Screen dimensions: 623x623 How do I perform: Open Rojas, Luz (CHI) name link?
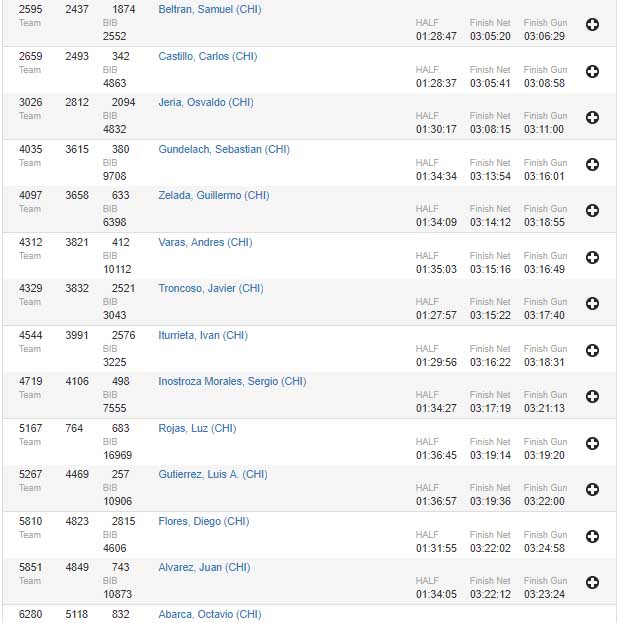[x=197, y=428]
